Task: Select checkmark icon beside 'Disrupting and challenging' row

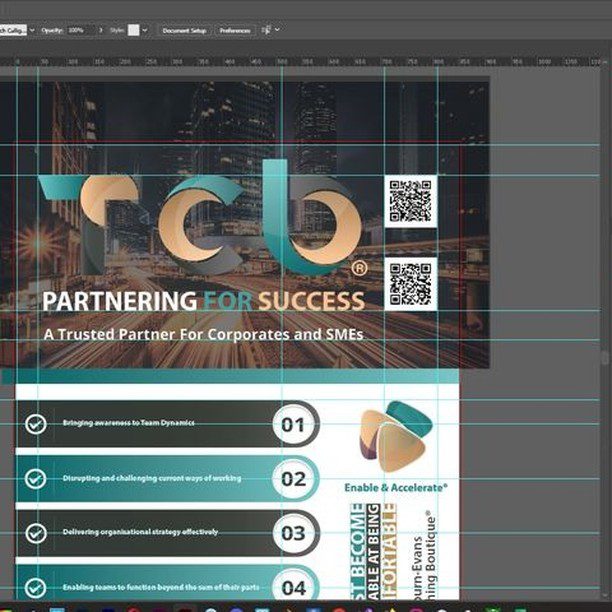Action: pyautogui.click(x=36, y=479)
